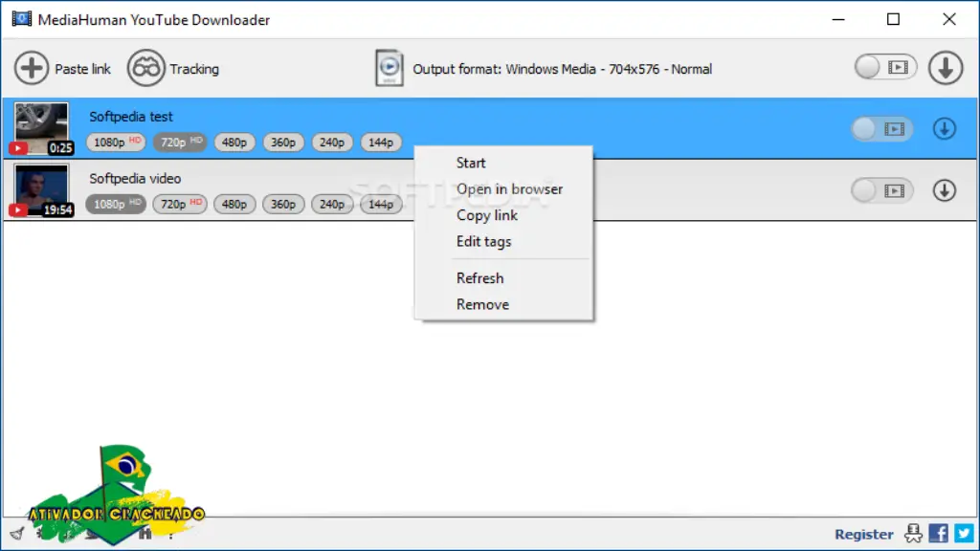The width and height of the screenshot is (980, 551).
Task: Open the MediaHuman Twitter page icon
Action: [x=964, y=534]
